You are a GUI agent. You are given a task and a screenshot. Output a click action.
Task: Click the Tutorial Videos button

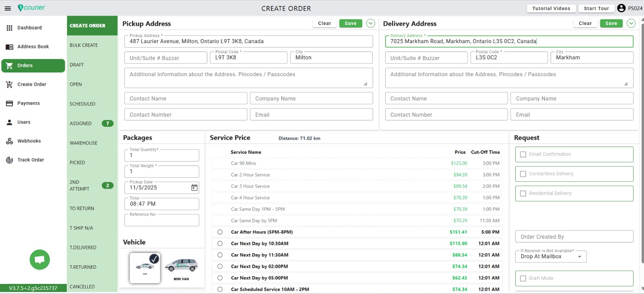[x=551, y=8]
